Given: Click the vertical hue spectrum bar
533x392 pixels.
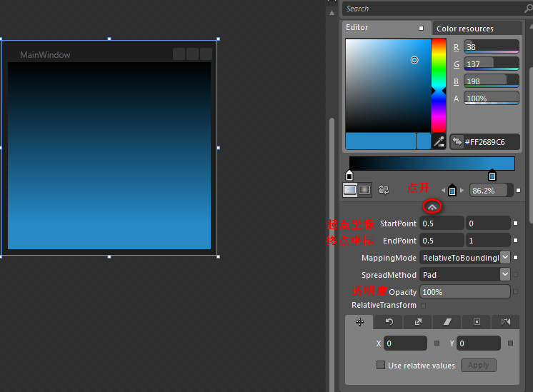Looking at the screenshot, I should tap(439, 85).
